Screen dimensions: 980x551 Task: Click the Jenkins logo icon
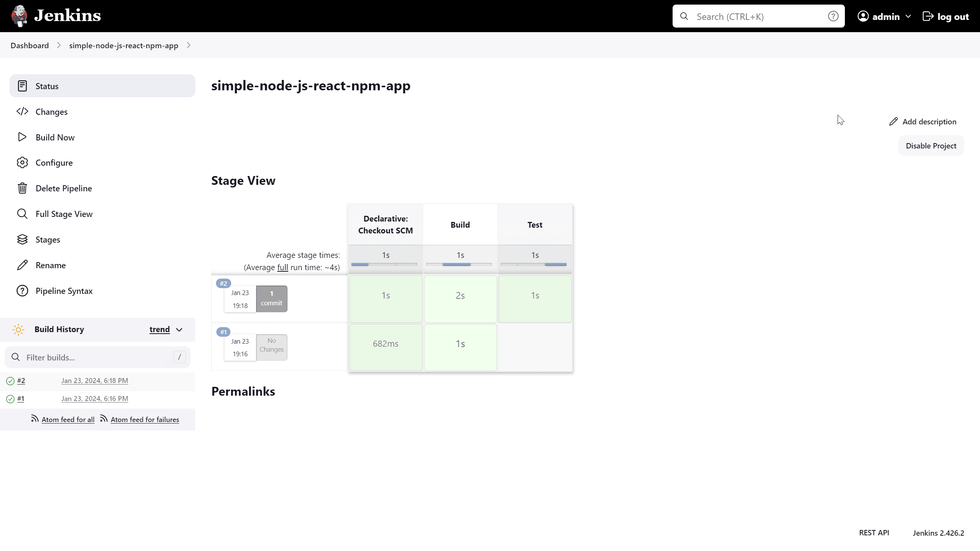20,16
